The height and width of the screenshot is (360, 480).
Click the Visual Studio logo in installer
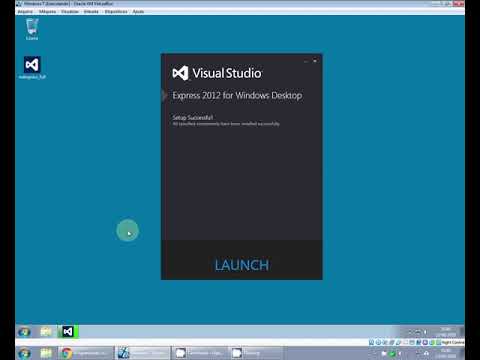pyautogui.click(x=180, y=73)
